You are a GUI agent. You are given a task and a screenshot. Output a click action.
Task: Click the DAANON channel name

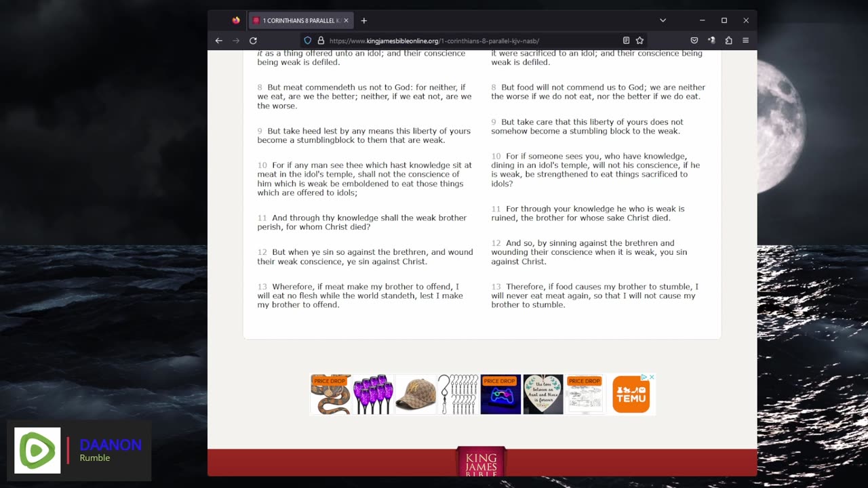pos(111,445)
